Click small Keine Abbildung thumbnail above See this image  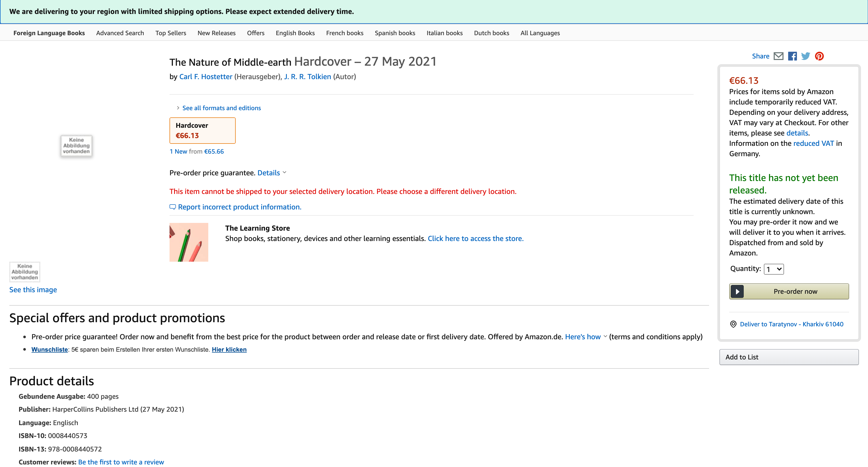click(x=25, y=272)
